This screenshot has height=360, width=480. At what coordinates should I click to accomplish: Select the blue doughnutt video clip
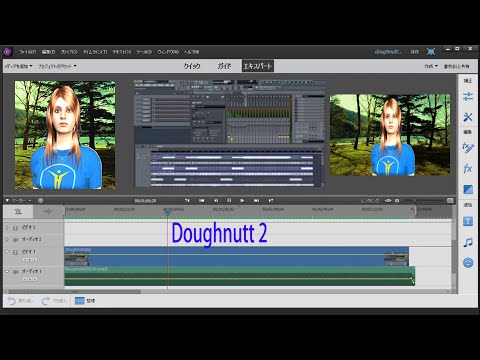click(x=236, y=256)
